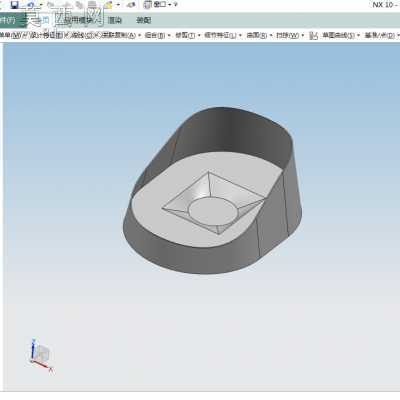Click the view triad coordinate indicator

click(x=41, y=356)
